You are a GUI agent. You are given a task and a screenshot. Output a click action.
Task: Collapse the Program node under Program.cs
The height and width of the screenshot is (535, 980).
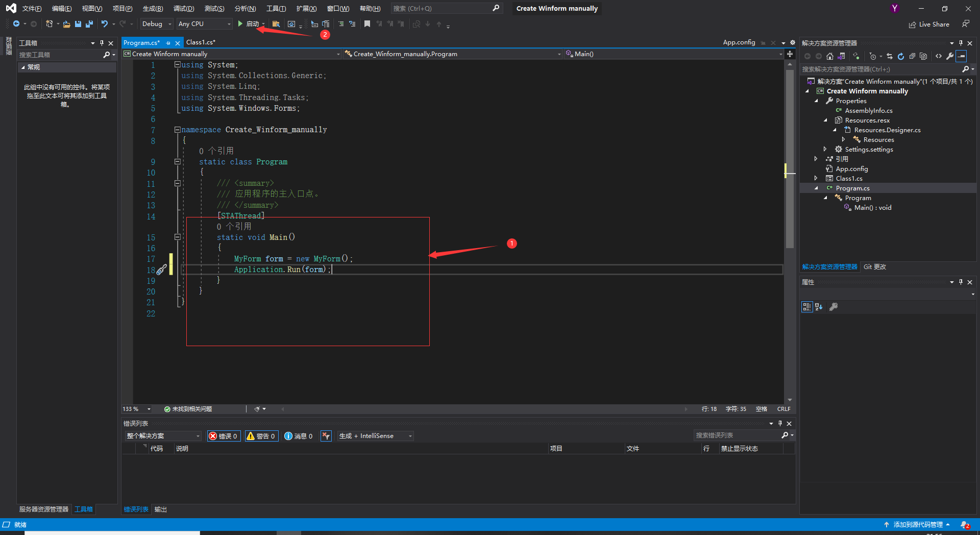coord(826,198)
